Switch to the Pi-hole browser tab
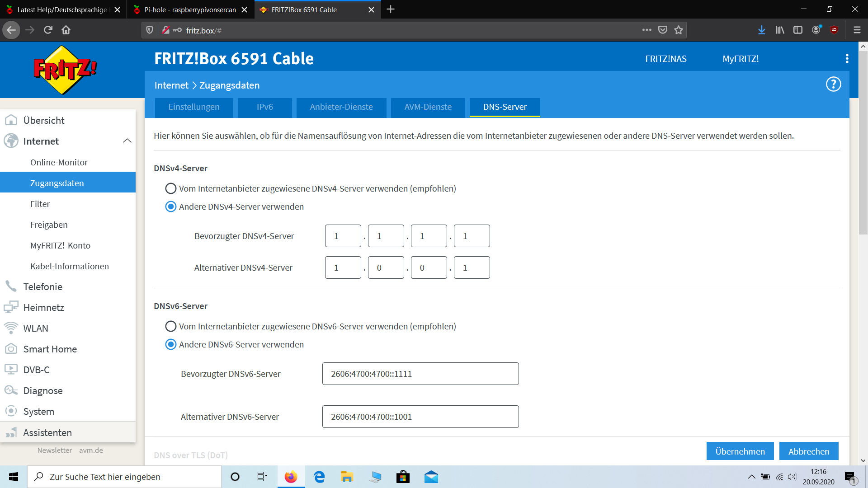 click(190, 9)
